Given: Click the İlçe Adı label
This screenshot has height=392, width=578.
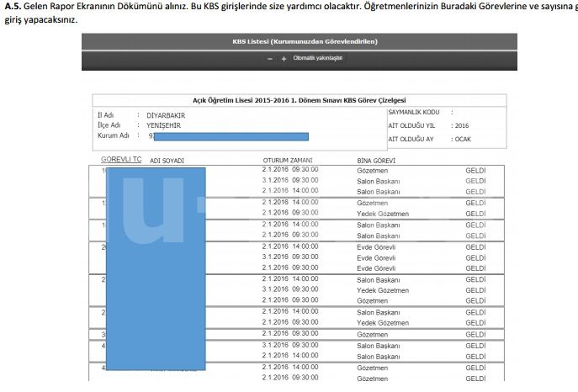Looking at the screenshot, I should (109, 125).
